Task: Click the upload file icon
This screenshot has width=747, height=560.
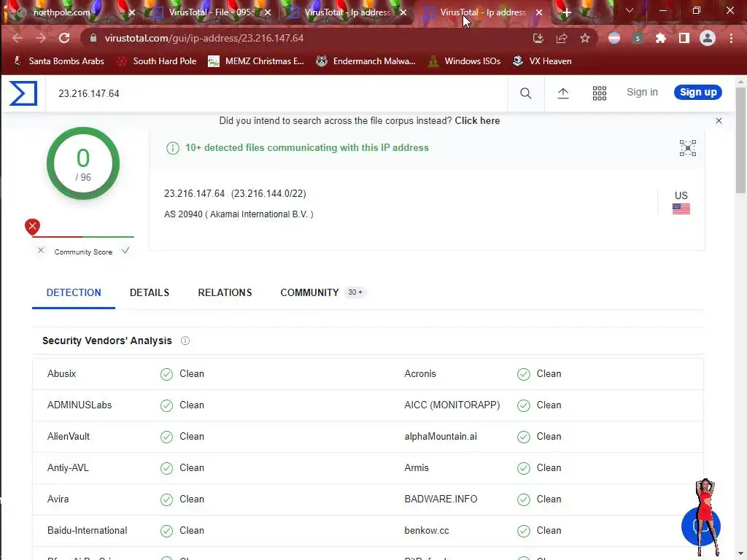Action: tap(563, 93)
